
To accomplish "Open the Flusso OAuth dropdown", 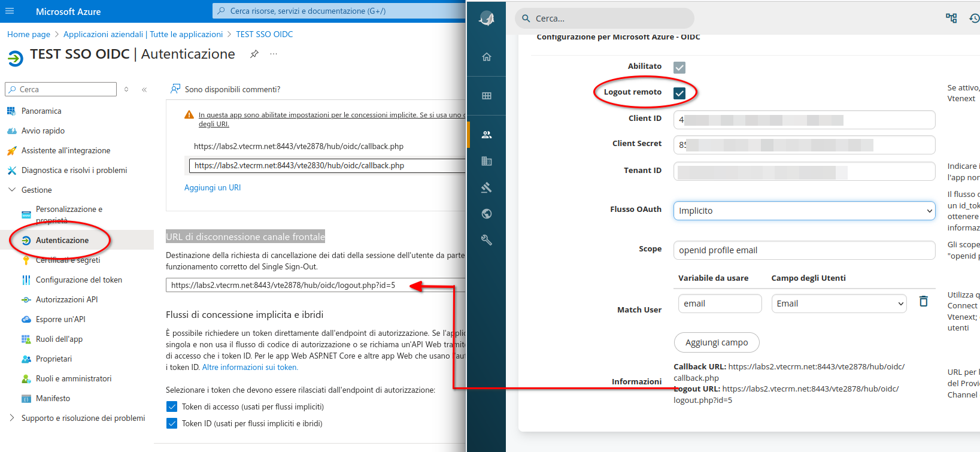I will coord(804,211).
